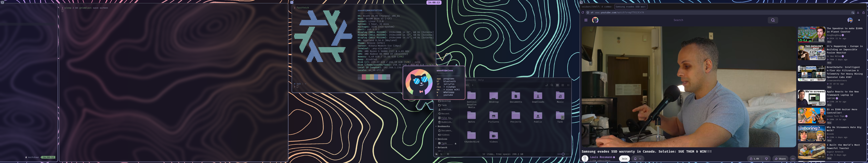
Task: Open the tracking protection shield icon
Action: pyautogui.click(x=588, y=13)
